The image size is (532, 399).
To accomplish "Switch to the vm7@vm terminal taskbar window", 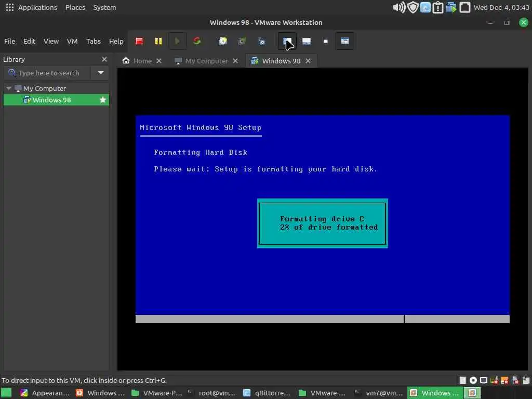I will coord(379,393).
